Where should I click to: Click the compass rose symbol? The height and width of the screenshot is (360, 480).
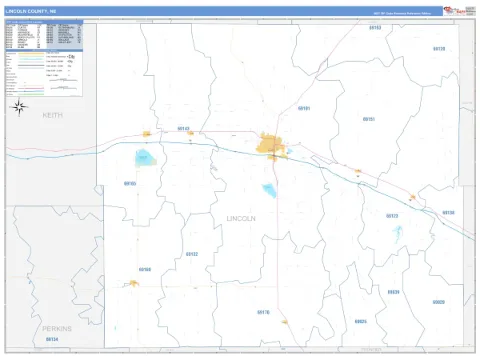[x=19, y=107]
